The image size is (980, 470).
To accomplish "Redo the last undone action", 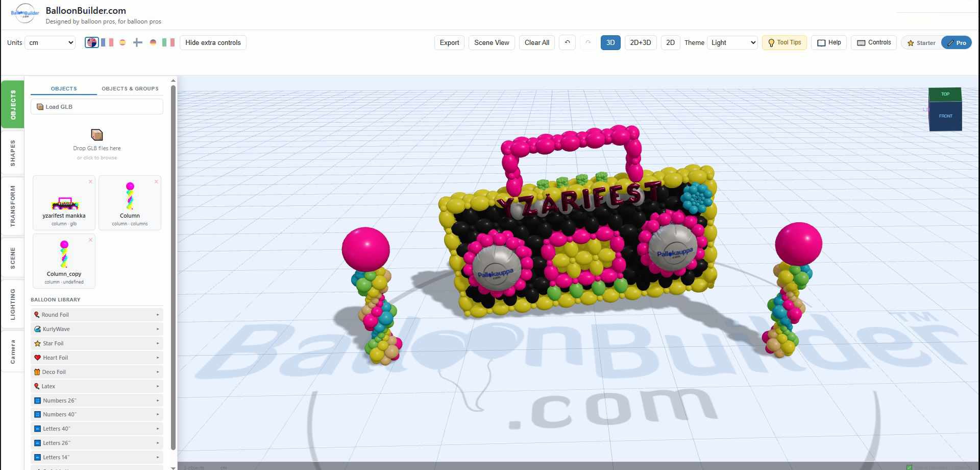I will (587, 42).
